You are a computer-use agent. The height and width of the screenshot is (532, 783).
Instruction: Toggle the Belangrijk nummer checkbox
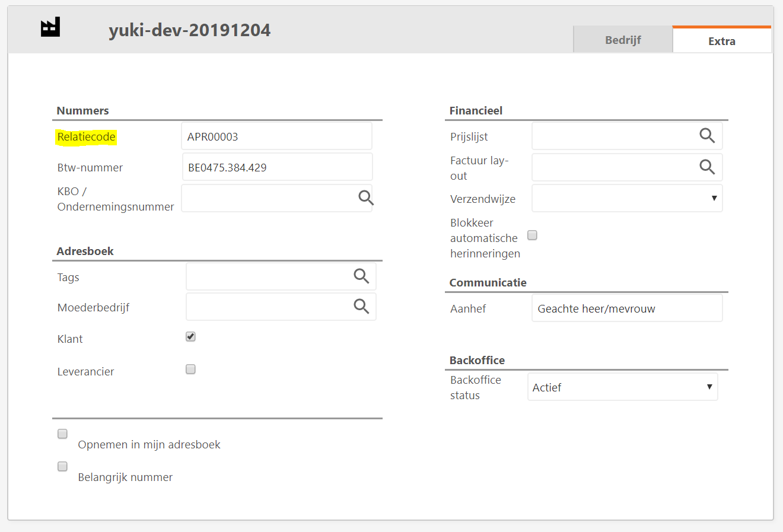(62, 467)
